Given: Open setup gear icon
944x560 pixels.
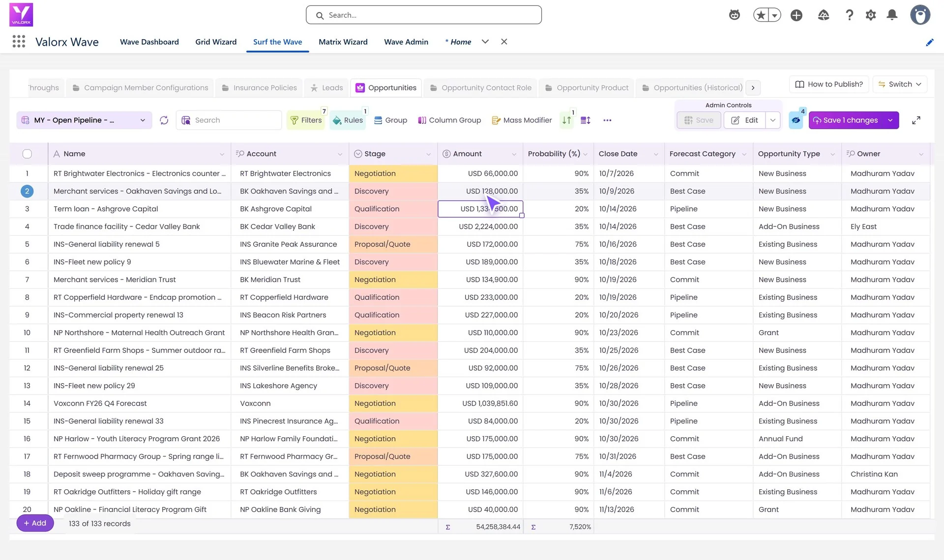Looking at the screenshot, I should [x=871, y=15].
